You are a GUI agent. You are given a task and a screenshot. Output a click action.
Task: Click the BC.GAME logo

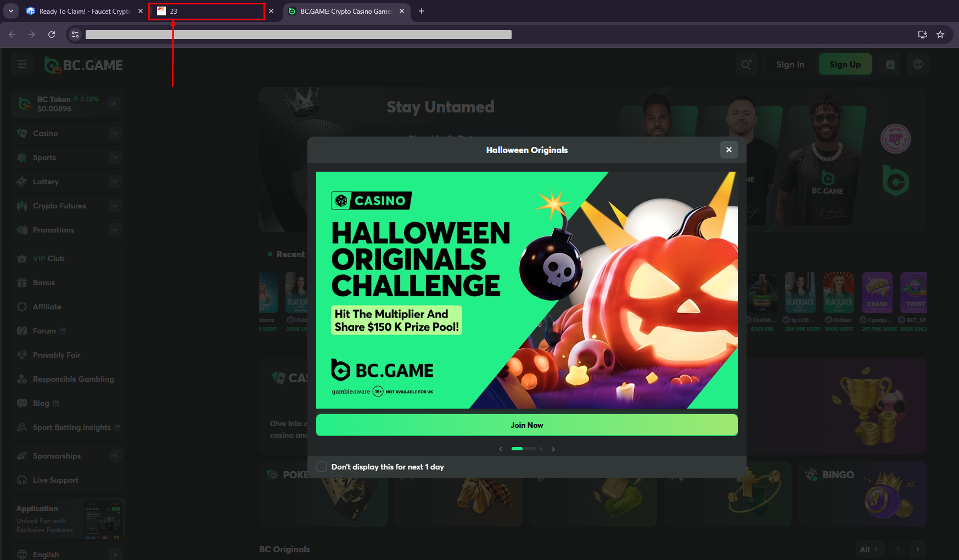pos(83,65)
